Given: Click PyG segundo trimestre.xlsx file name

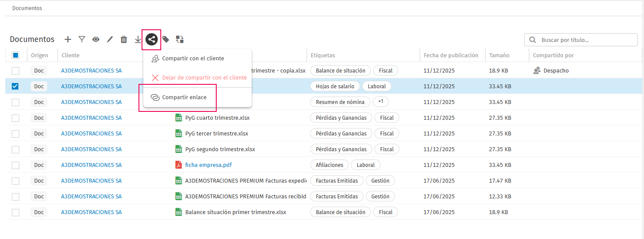Looking at the screenshot, I should (x=220, y=149).
